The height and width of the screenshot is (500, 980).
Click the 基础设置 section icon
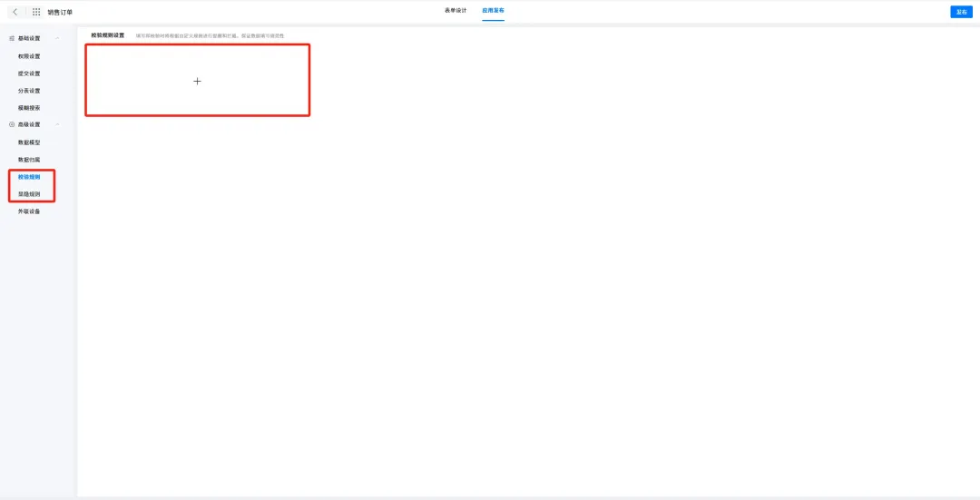coord(12,39)
